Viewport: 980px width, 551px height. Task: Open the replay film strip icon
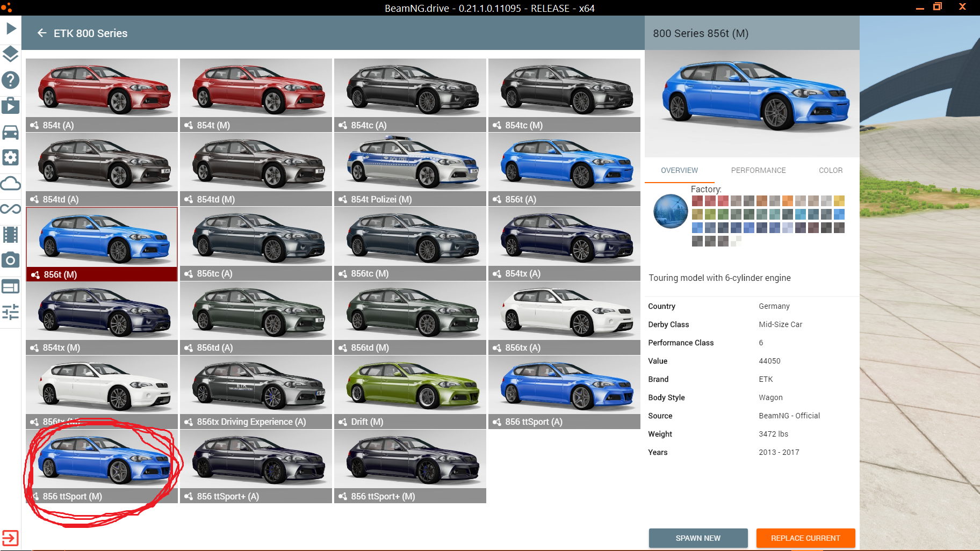tap(11, 235)
